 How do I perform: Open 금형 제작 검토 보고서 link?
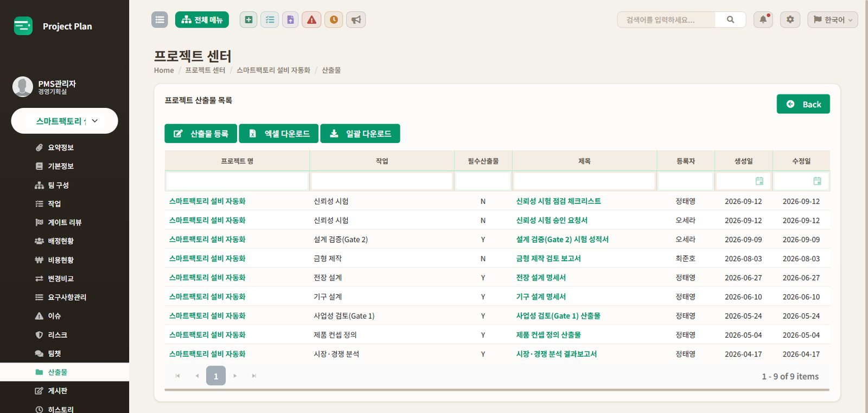pos(548,259)
